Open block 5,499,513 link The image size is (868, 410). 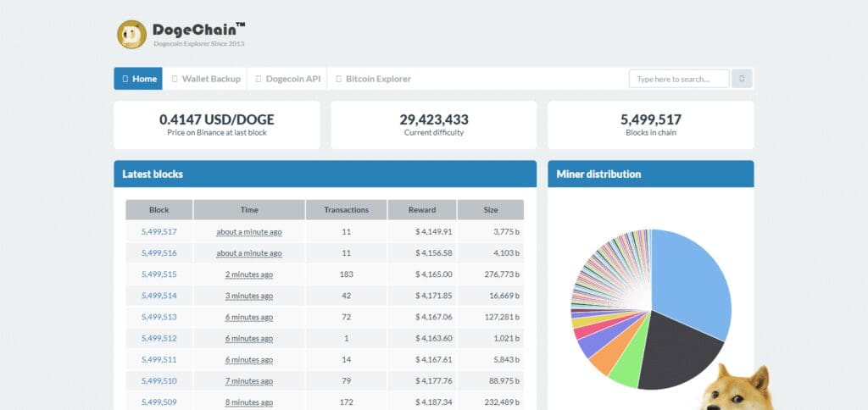159,317
